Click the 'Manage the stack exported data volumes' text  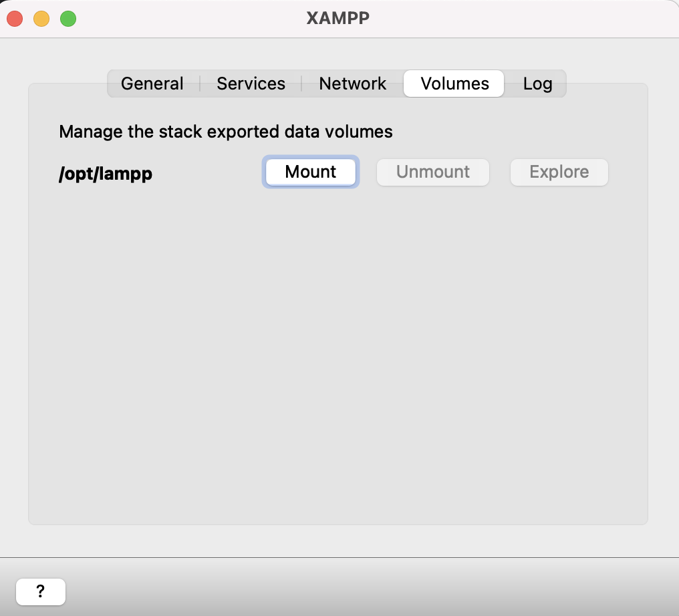click(226, 132)
